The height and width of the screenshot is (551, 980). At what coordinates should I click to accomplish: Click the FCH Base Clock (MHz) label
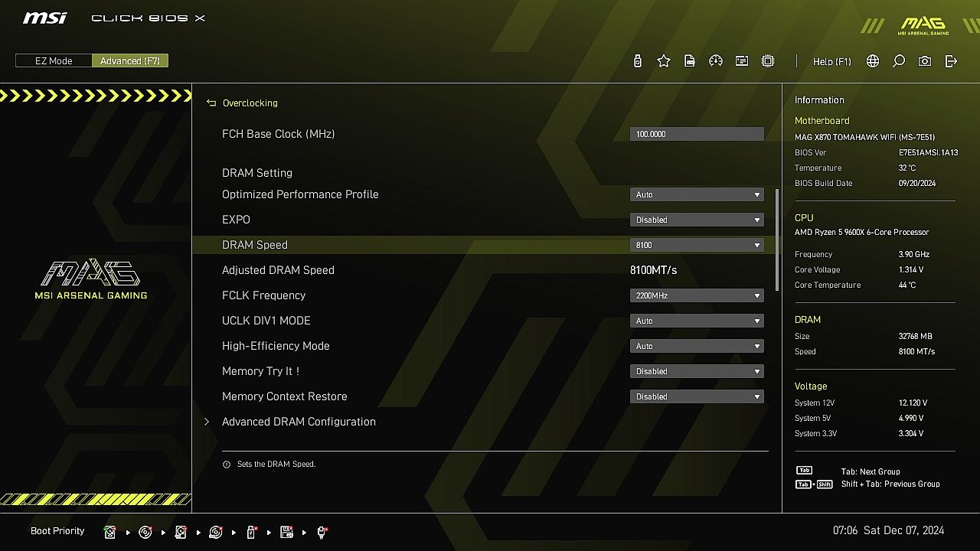(279, 134)
